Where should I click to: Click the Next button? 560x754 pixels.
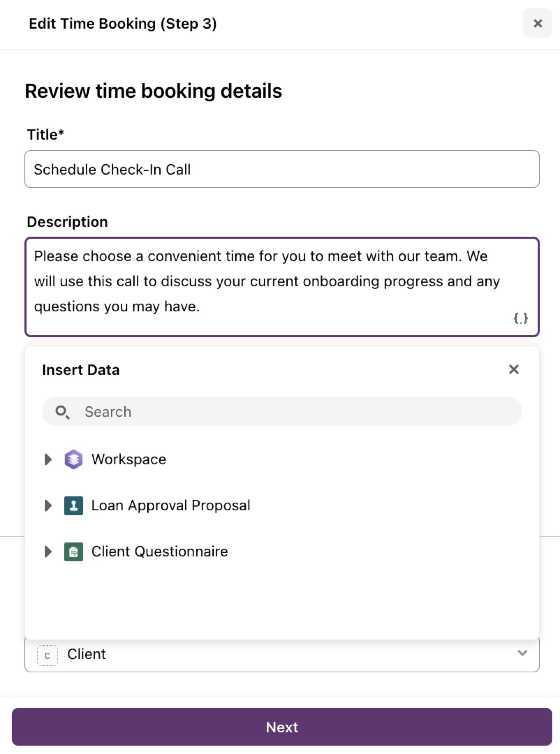[282, 727]
